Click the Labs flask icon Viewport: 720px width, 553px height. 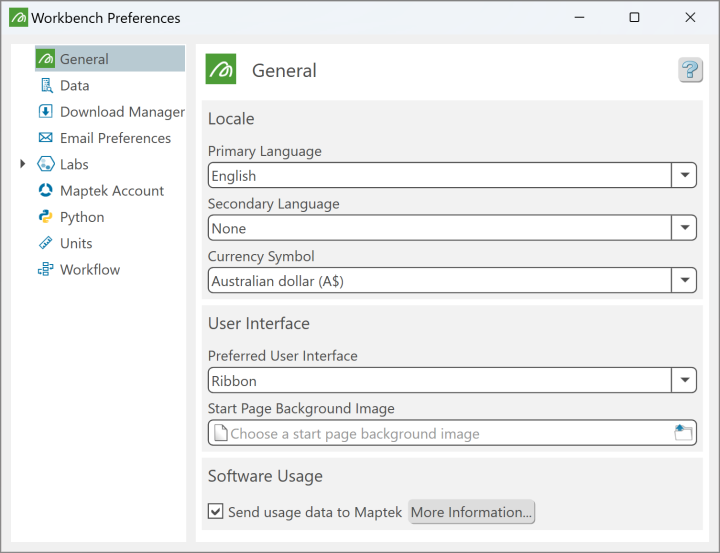[45, 164]
